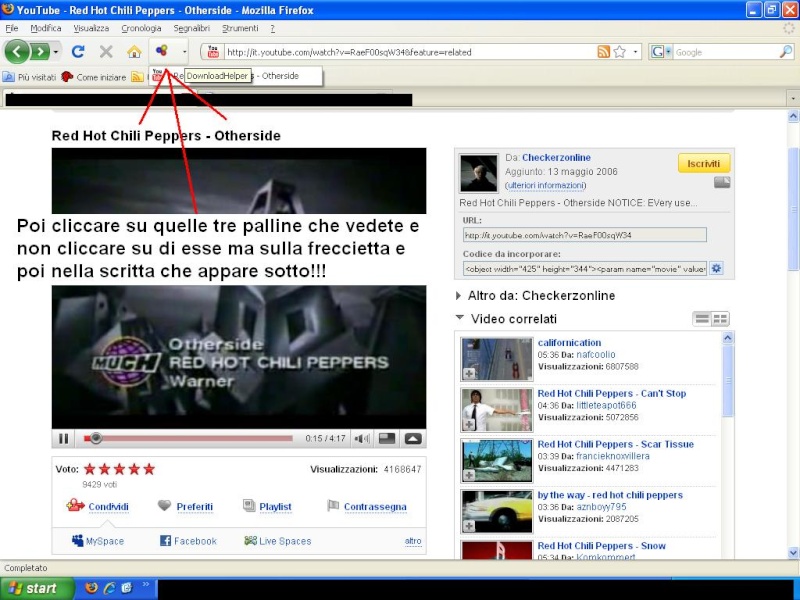The height and width of the screenshot is (600, 800).
Task: Open the File menu
Action: 12,28
